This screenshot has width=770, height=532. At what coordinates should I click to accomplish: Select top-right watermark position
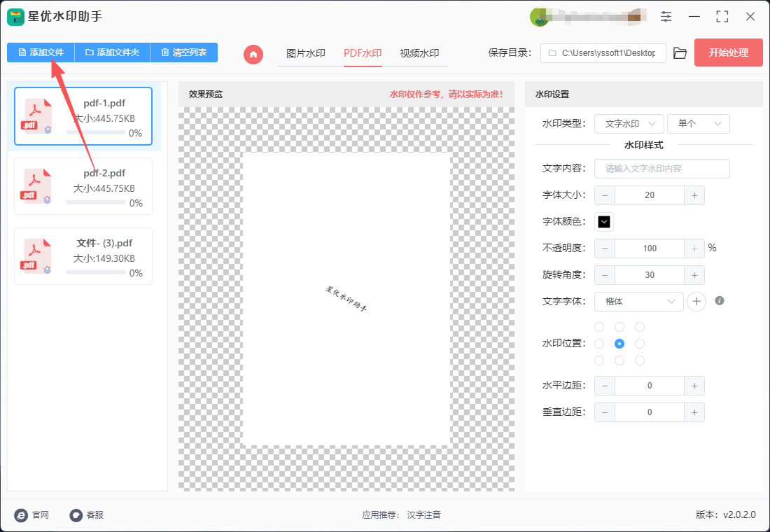[639, 327]
